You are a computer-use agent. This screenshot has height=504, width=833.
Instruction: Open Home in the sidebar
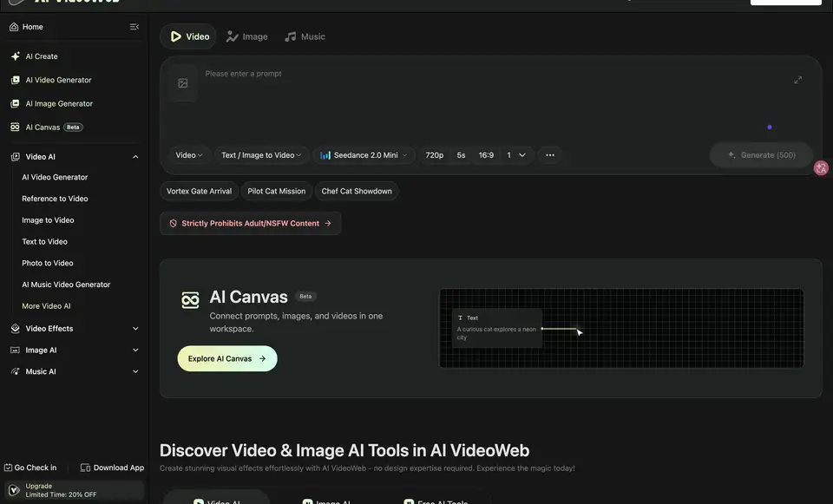point(33,27)
